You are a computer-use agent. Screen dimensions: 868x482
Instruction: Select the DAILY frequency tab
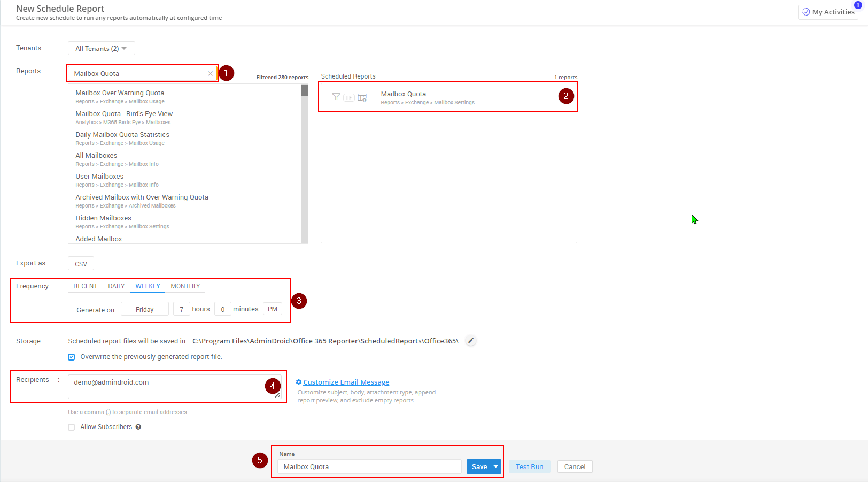tap(116, 286)
